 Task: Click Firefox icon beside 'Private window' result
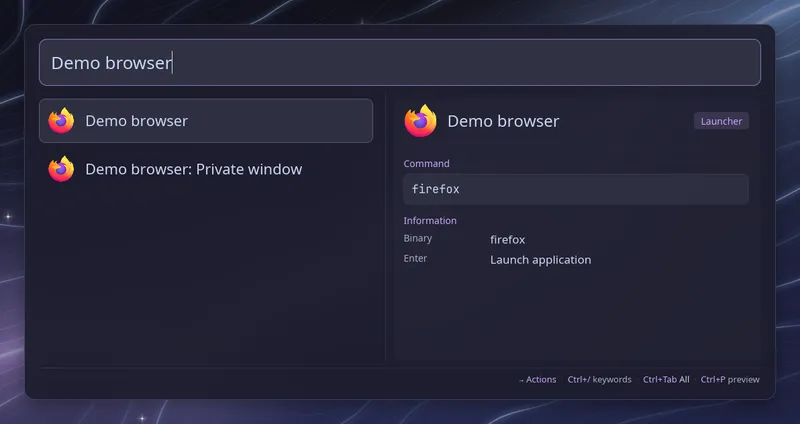click(x=61, y=169)
